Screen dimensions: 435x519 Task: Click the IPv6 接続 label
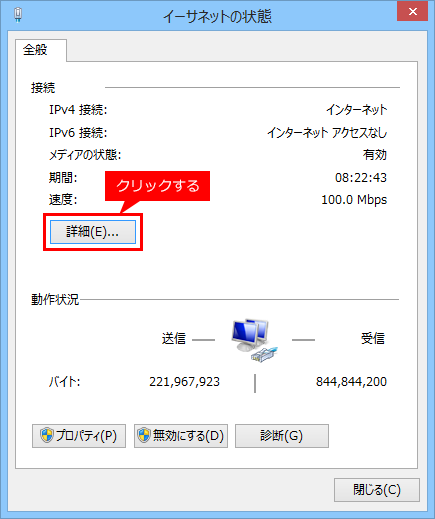tap(78, 133)
